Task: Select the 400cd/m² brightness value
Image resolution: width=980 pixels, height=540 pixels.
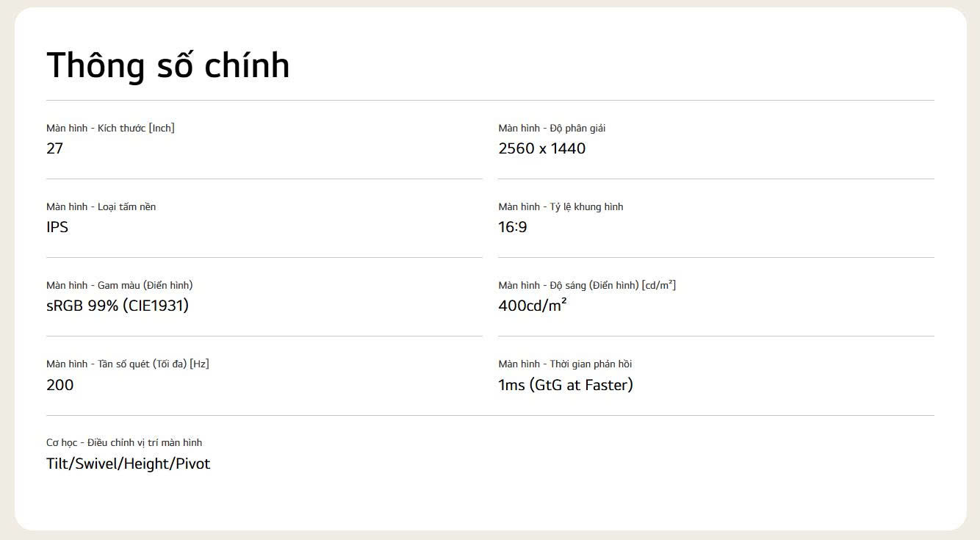Action: [532, 306]
